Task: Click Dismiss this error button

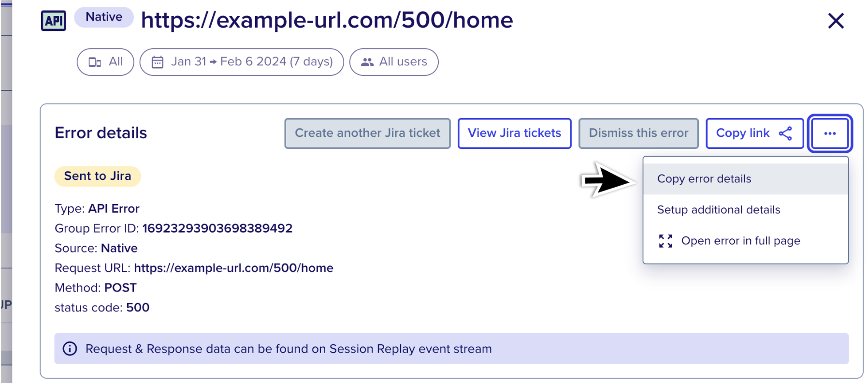Action: (638, 133)
